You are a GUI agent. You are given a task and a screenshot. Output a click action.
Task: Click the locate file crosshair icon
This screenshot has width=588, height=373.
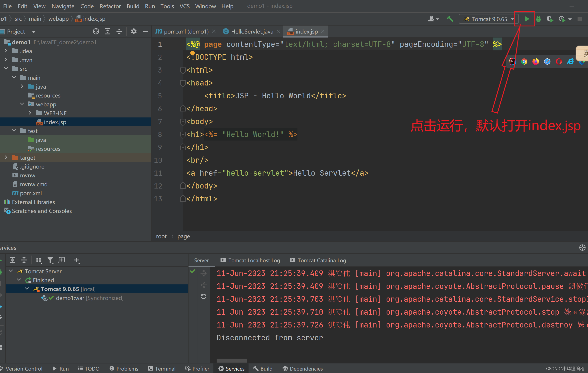click(96, 32)
